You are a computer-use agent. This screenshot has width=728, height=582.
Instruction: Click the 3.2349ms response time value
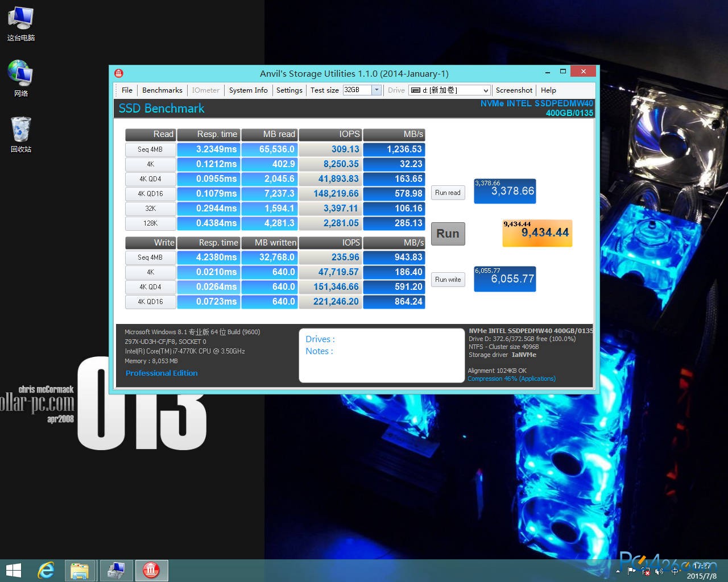[x=209, y=149]
